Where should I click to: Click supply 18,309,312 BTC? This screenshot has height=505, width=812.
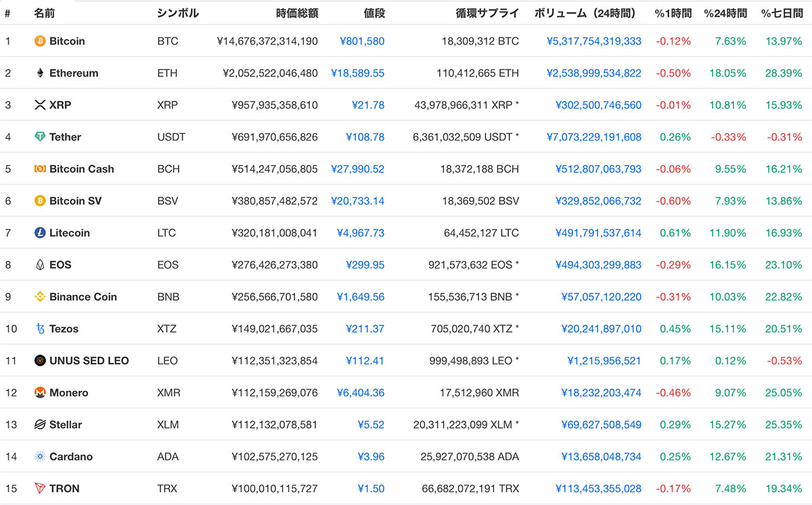tap(480, 41)
